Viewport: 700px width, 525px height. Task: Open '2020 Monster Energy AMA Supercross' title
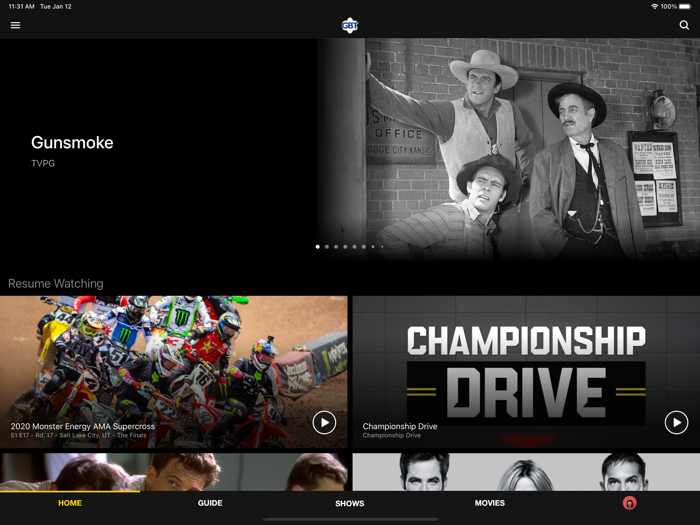(x=83, y=426)
